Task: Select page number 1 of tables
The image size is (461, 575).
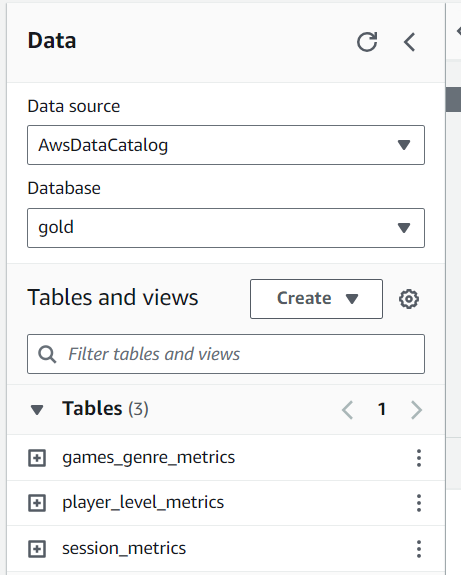Action: 382,409
